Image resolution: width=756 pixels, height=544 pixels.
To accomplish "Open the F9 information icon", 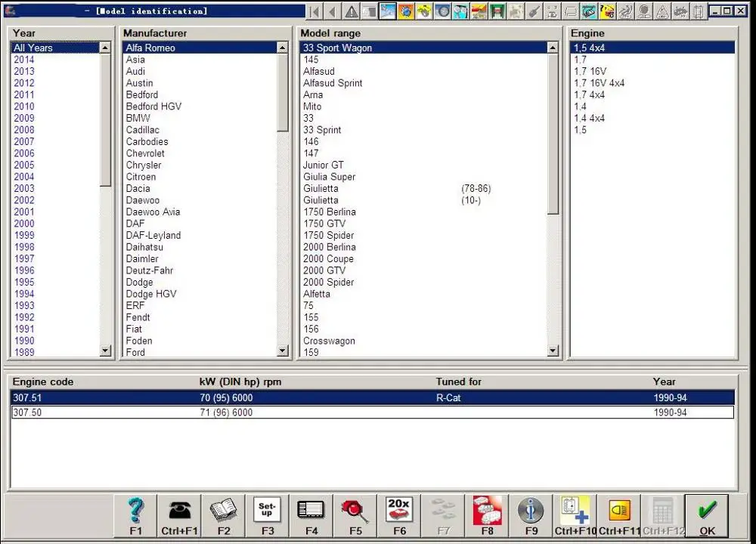I will 530,511.
